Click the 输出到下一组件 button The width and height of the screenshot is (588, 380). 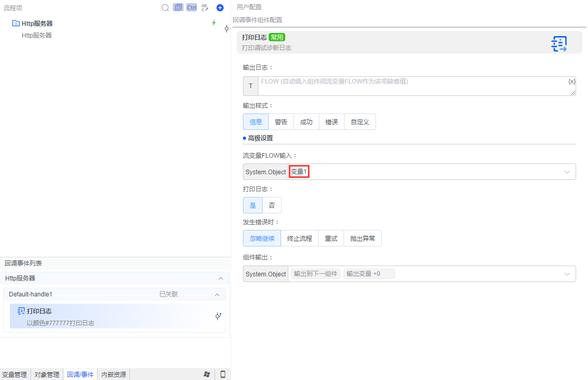click(316, 273)
